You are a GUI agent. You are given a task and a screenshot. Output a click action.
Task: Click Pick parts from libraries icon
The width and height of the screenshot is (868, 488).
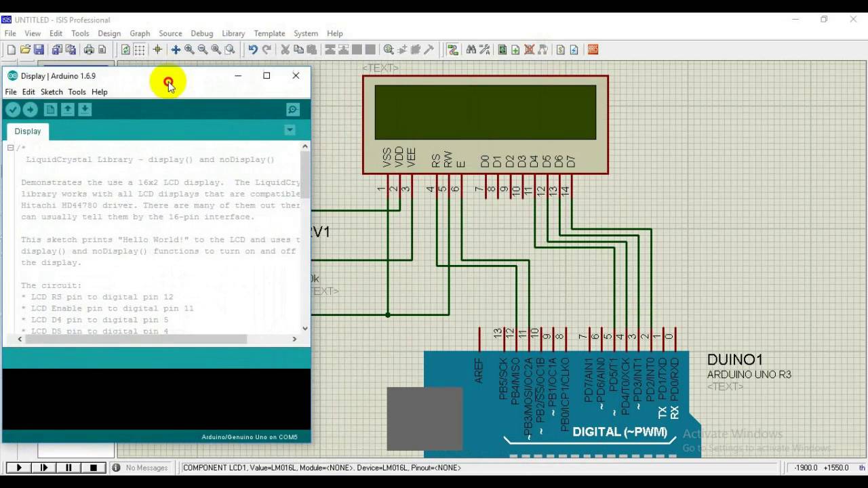(389, 49)
